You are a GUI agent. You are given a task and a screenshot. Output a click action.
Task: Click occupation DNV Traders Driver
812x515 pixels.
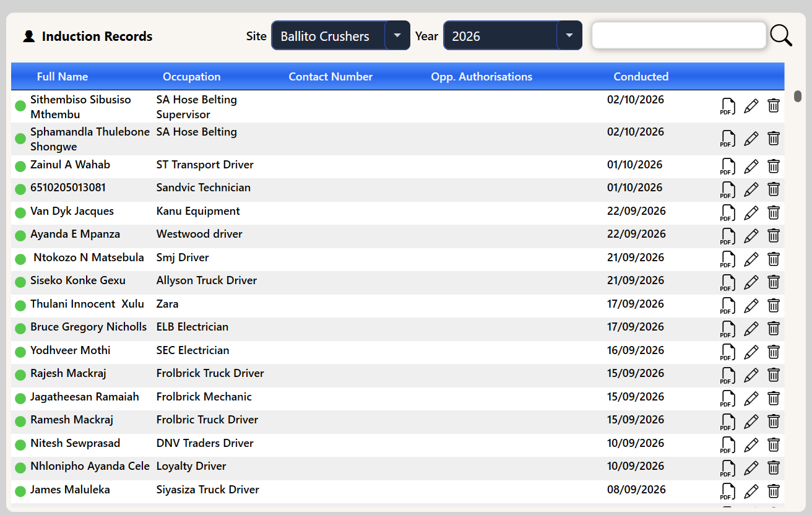click(205, 443)
